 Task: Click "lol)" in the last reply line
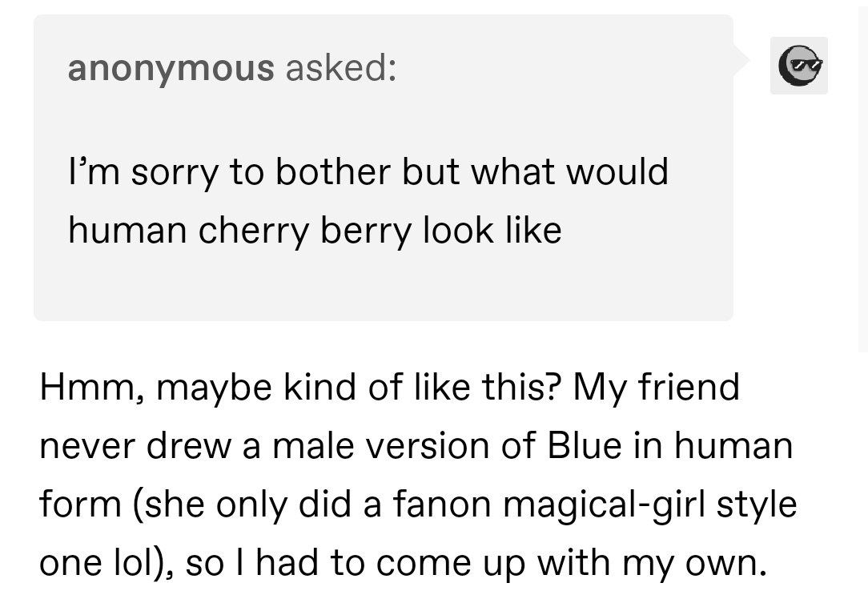139,564
